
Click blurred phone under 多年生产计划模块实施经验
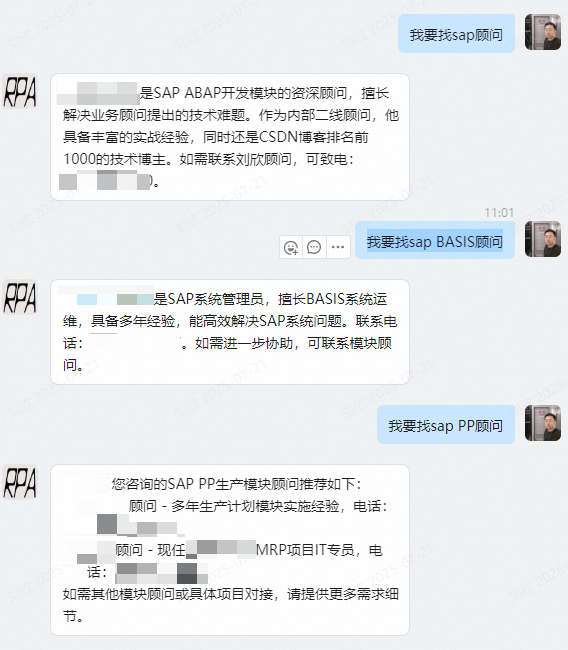point(140,525)
